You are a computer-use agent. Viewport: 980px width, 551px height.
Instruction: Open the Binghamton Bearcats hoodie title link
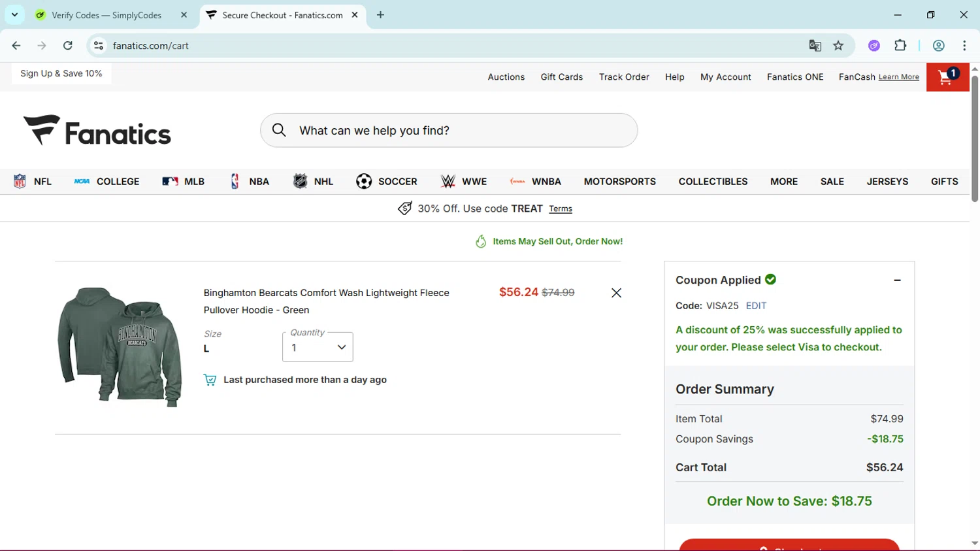click(x=327, y=301)
